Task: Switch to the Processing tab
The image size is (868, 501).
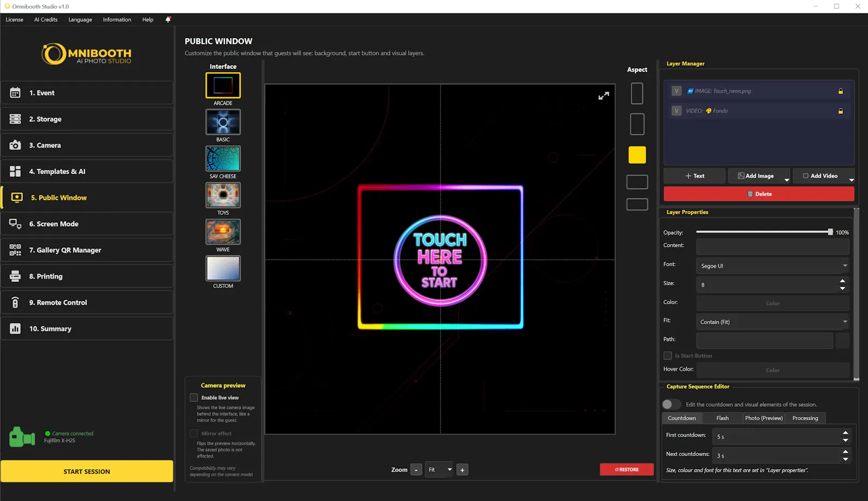Action: point(805,418)
